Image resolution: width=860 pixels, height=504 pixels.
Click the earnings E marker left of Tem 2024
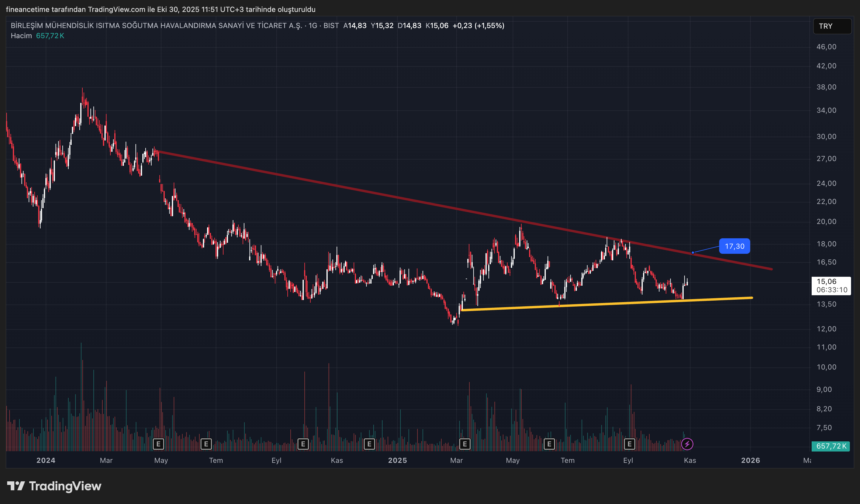[x=206, y=444]
